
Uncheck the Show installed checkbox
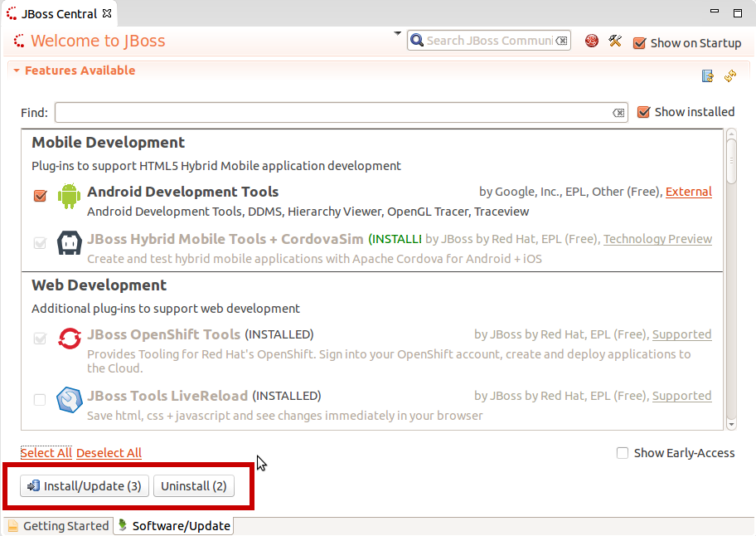coord(643,112)
